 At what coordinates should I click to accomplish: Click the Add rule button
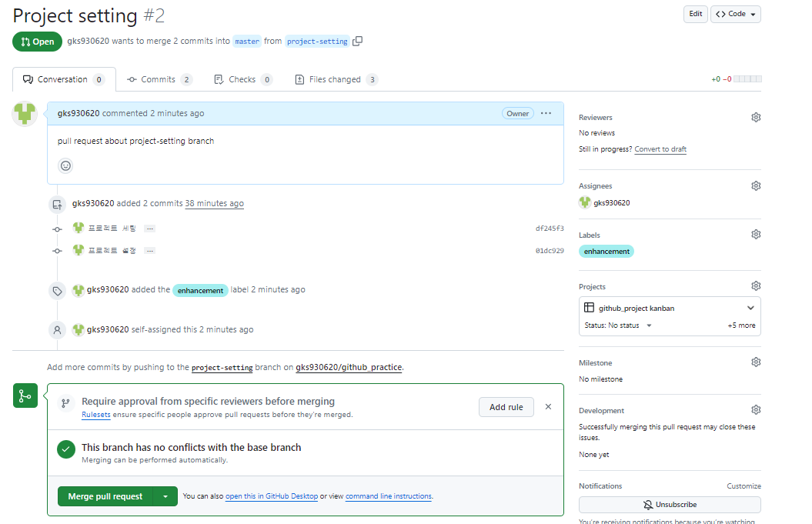[x=506, y=407]
